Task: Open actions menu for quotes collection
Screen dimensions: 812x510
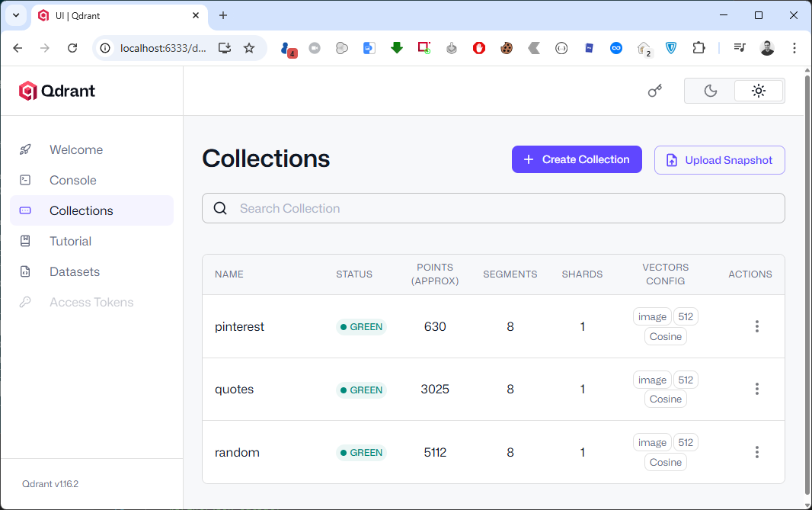Action: (756, 389)
